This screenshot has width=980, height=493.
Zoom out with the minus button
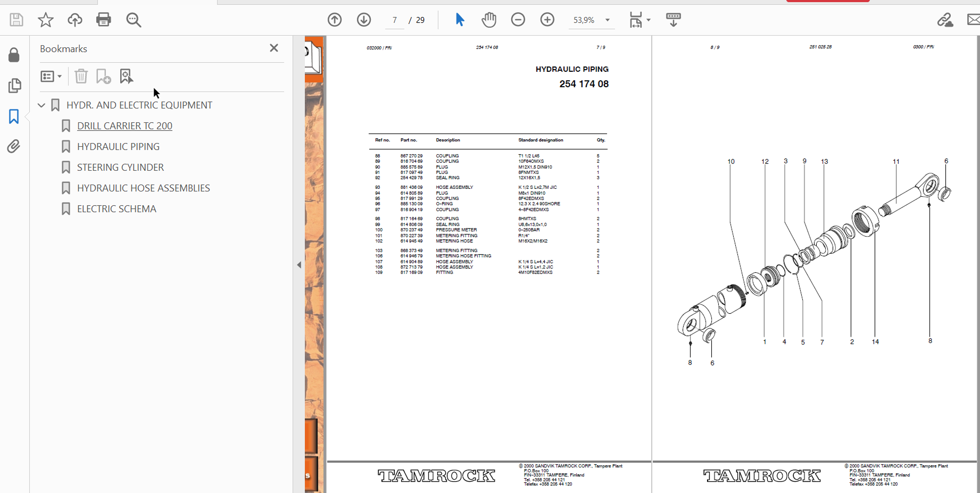(518, 20)
